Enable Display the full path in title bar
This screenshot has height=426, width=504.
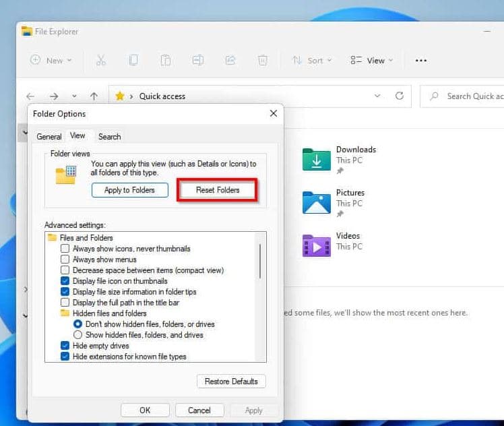point(65,303)
